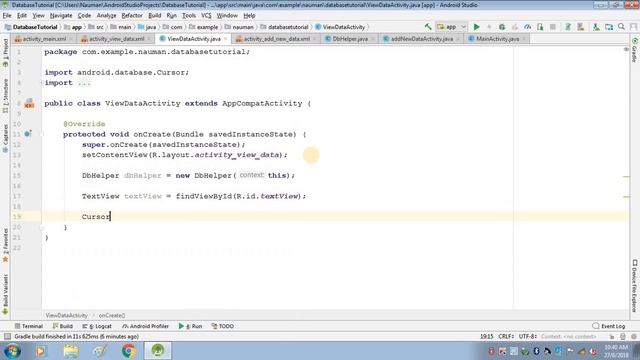Open the Build tool window button
The width and height of the screenshot is (640, 360).
click(x=62, y=326)
